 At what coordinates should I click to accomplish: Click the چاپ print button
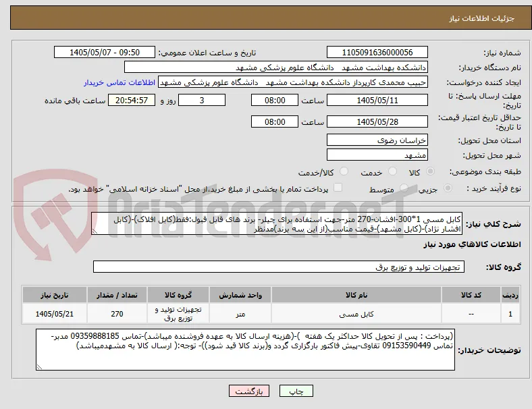296,391
